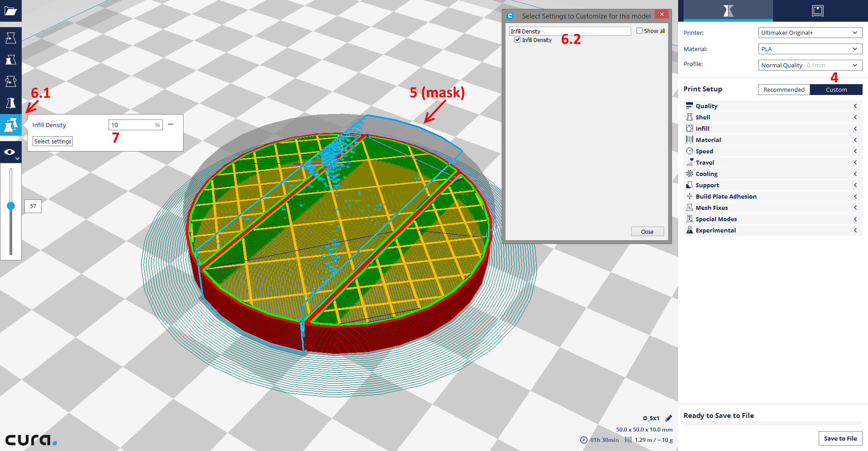Click the print time clock icon

point(584,440)
